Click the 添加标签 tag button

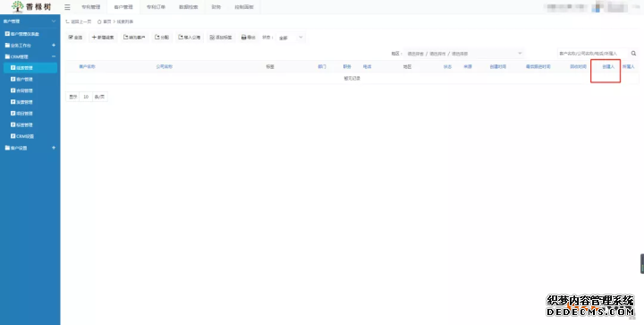pos(221,38)
